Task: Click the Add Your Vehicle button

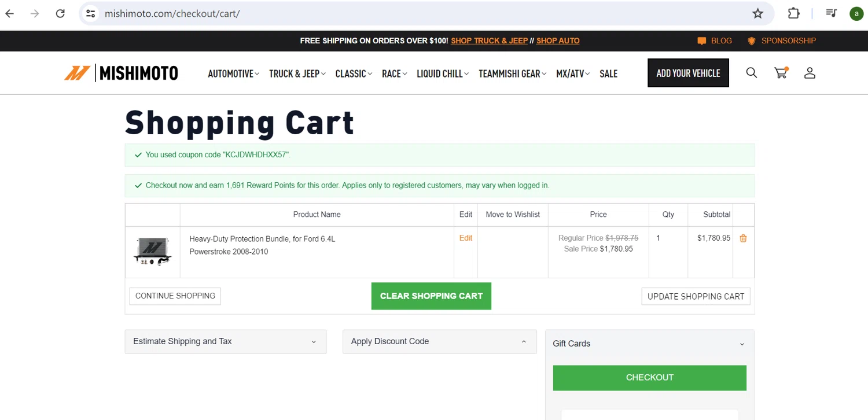Action: 688,73
